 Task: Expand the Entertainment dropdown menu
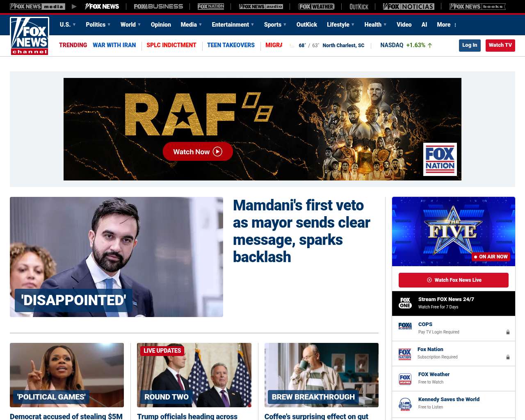[233, 25]
